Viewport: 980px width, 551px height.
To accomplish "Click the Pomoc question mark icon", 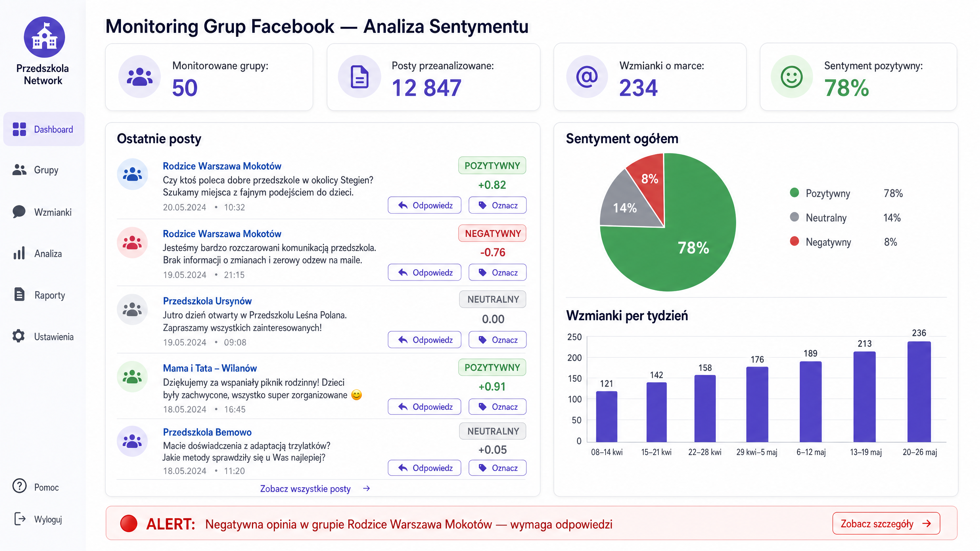I will click(x=20, y=486).
